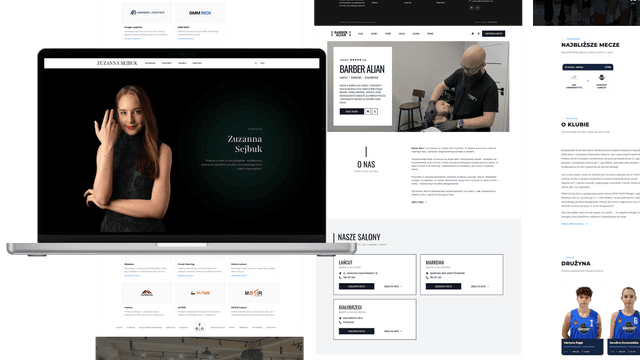The image size is (640, 360).
Task: Click booking button in Markowa salon card
Action: click(443, 287)
